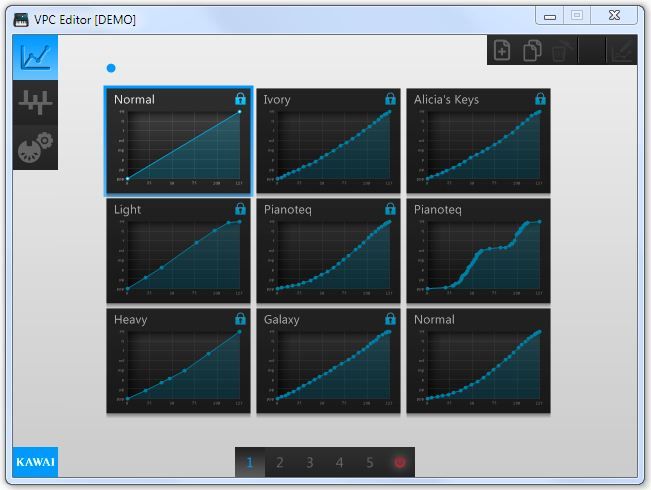Screen dimensions: 651x490
Task: Switch to memory slot 4
Action: coord(340,462)
